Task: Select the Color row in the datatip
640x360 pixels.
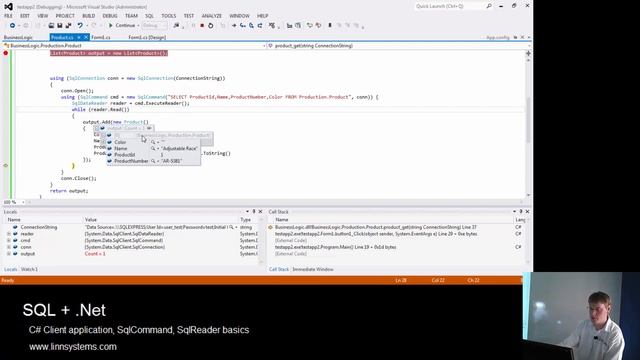Action: [x=153, y=142]
